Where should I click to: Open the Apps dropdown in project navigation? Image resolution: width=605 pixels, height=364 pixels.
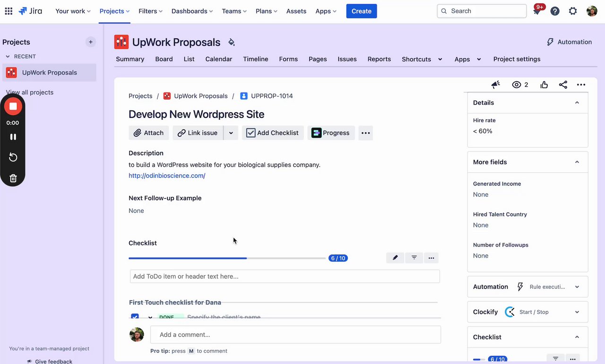tap(467, 59)
